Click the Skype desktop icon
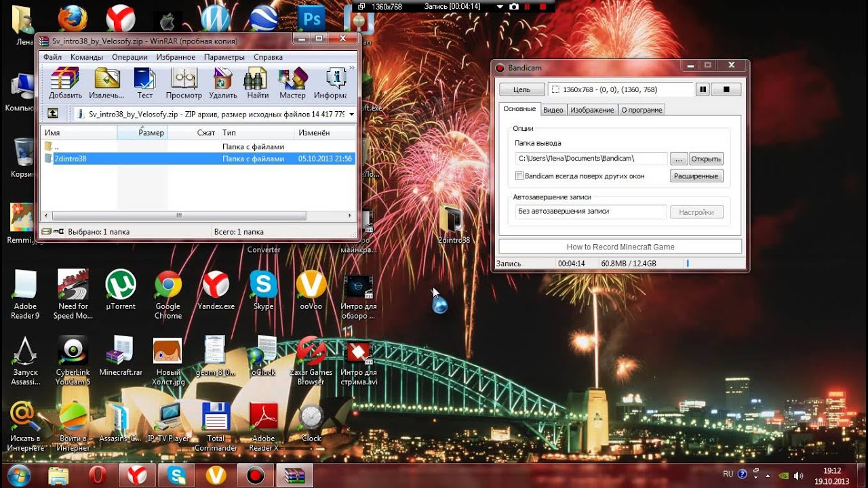Viewport: 868px width, 488px height. pyautogui.click(x=263, y=290)
